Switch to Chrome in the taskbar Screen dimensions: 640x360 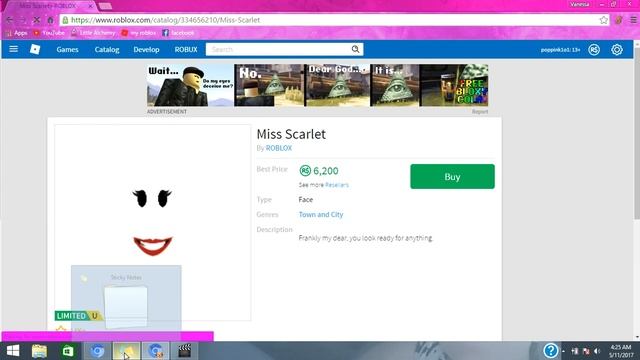pyautogui.click(x=97, y=351)
